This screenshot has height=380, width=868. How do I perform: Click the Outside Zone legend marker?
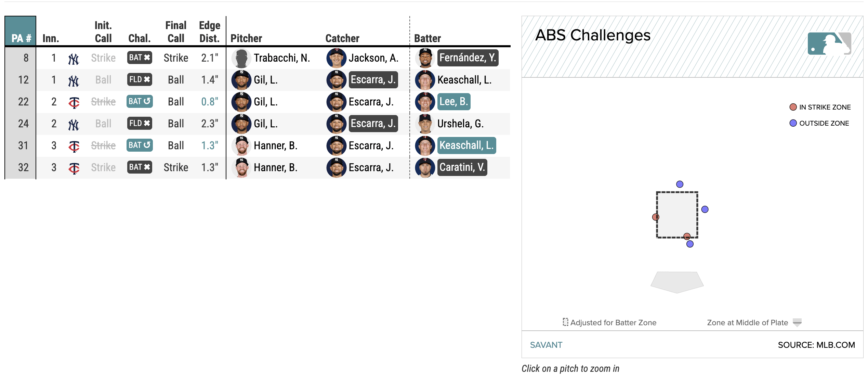point(793,123)
